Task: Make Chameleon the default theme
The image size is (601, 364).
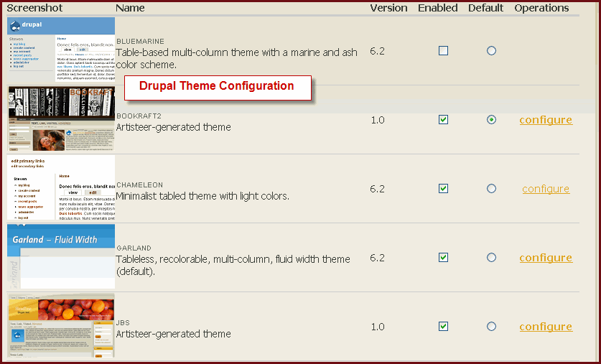Action: 491,189
